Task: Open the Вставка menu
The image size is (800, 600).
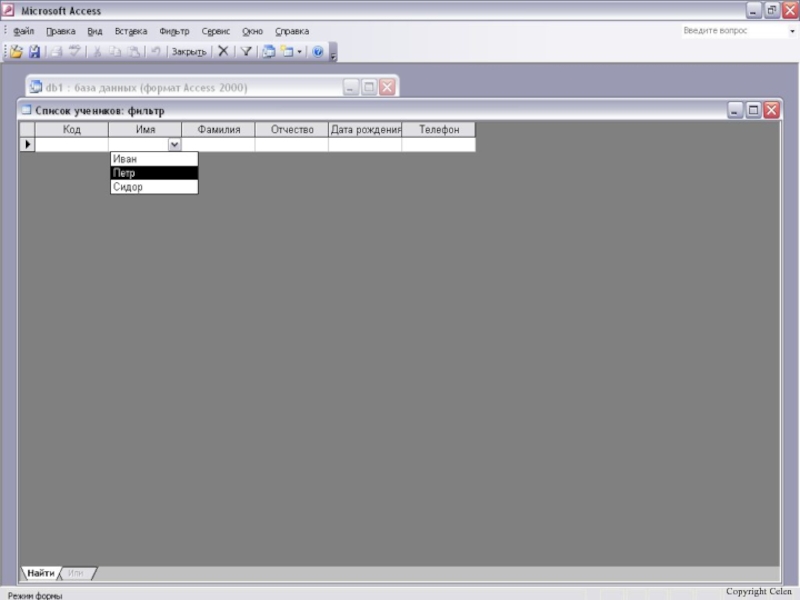Action: (x=131, y=31)
